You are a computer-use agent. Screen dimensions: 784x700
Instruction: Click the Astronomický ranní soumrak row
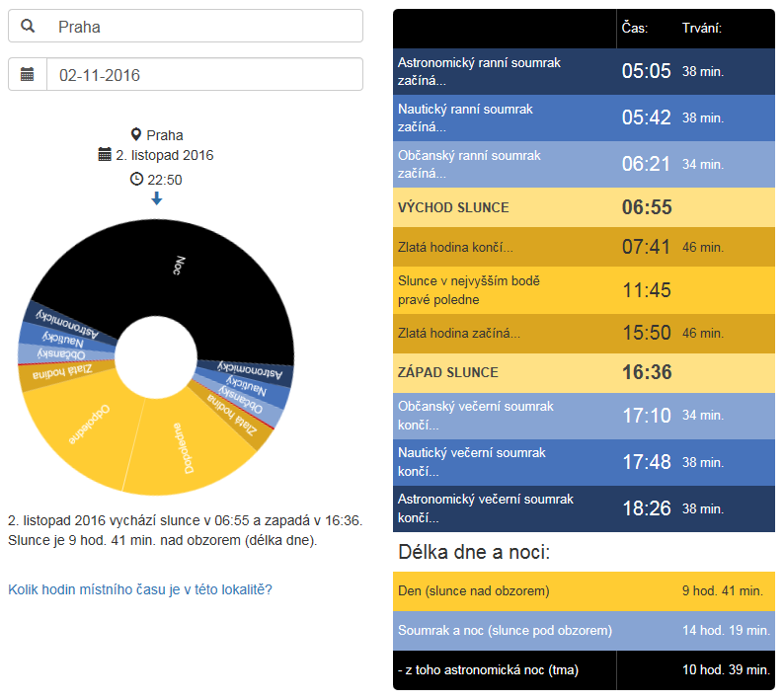[583, 70]
